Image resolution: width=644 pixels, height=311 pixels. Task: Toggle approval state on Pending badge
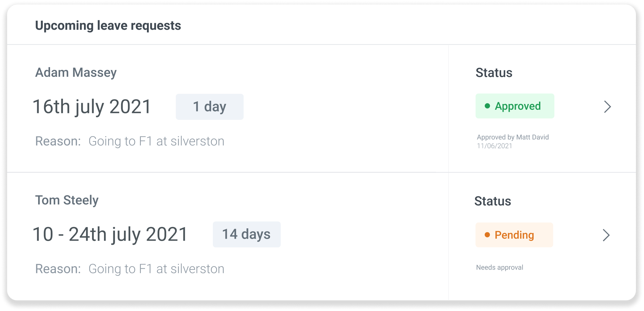click(514, 235)
